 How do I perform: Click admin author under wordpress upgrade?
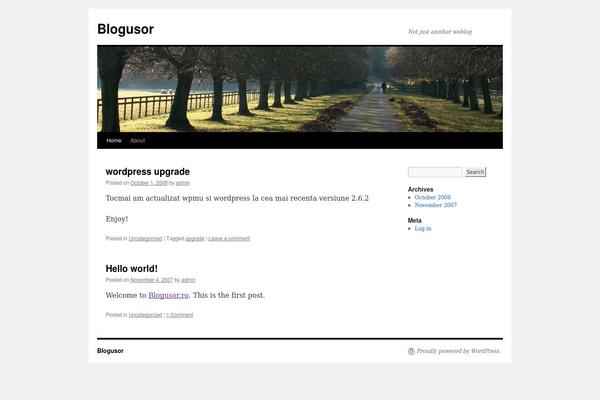pos(183,183)
